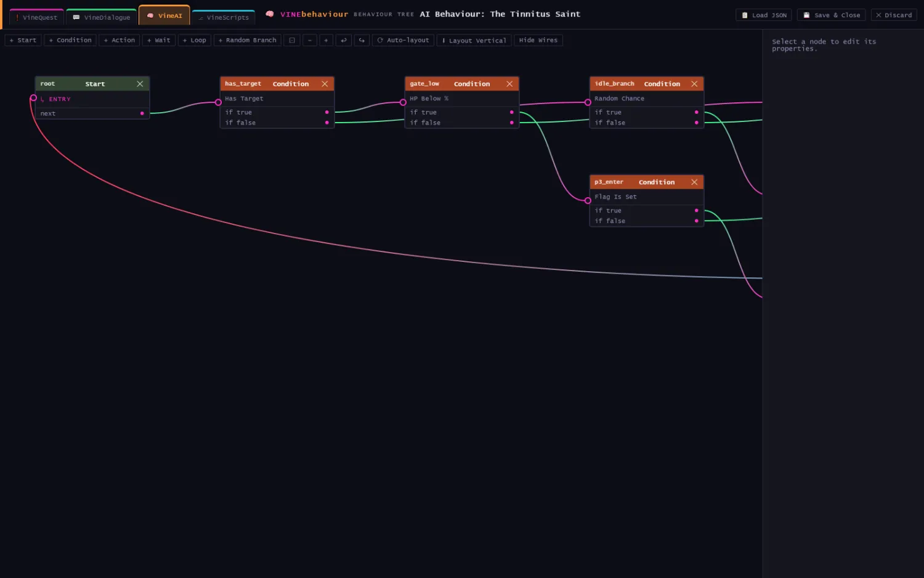This screenshot has height=578, width=924.
Task: Click idle_branch 'if false' output port
Action: click(x=697, y=123)
